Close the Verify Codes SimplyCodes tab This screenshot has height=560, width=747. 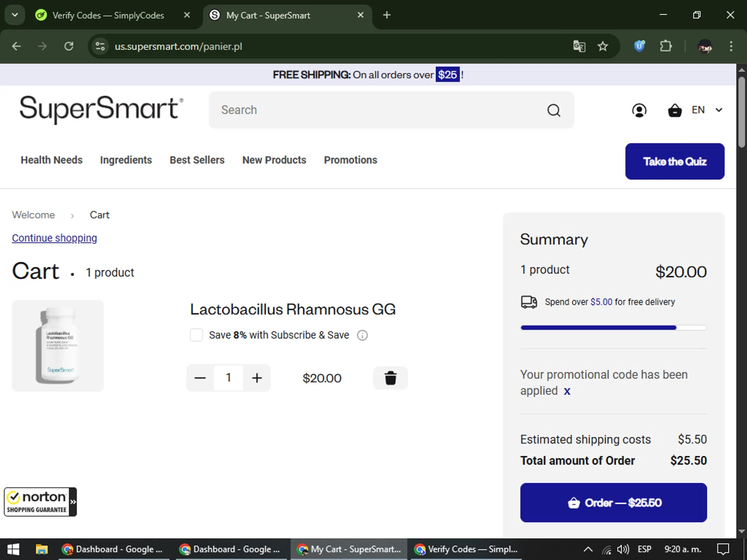[x=187, y=15]
